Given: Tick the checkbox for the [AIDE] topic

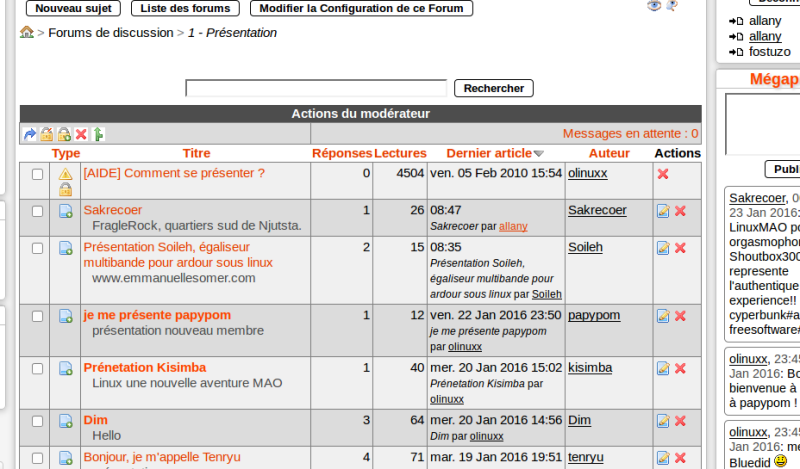Looking at the screenshot, I should (37, 174).
